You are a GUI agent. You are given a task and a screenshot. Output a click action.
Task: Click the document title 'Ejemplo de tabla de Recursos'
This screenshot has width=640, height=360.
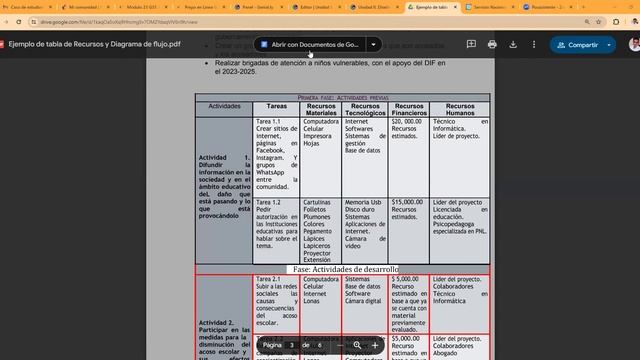pos(94,44)
